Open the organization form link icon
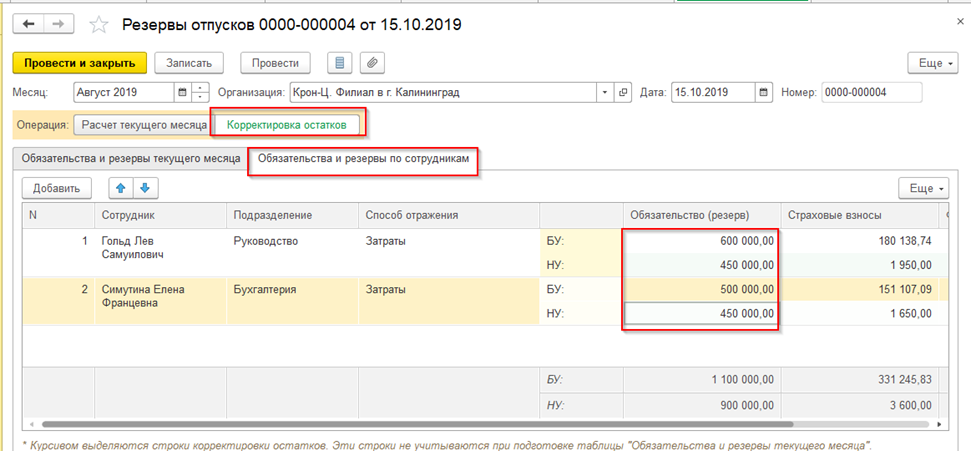Image resolution: width=971 pixels, height=451 pixels. [x=624, y=92]
